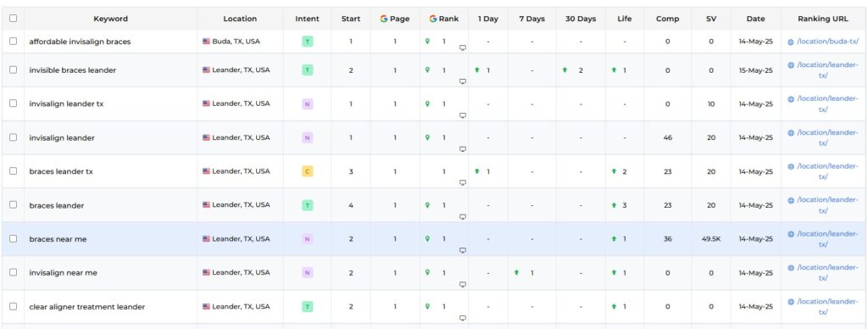Click the US flag in braces leander row
Image resolution: width=868 pixels, height=329 pixels.
[x=207, y=205]
